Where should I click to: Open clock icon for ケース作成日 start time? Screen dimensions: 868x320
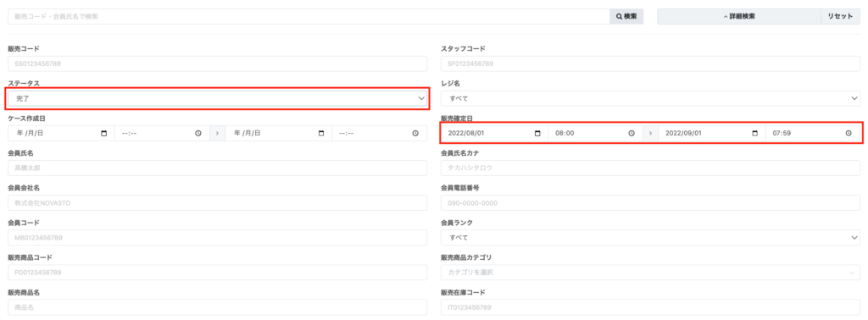coord(198,133)
